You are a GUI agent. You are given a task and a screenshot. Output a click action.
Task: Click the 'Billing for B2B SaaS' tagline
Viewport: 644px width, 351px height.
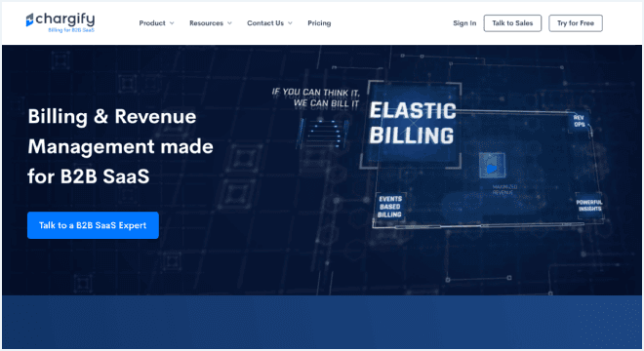pos(71,30)
